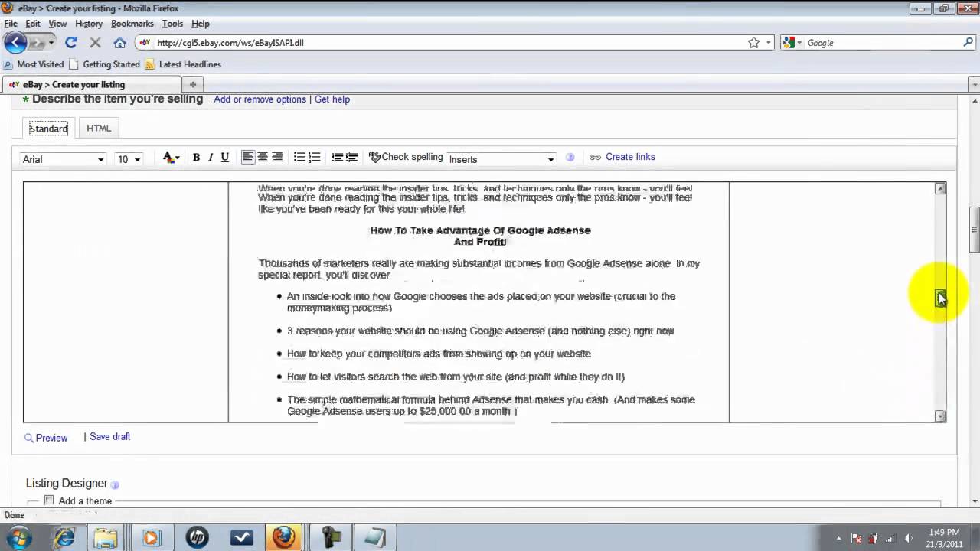
Task: Click the editor scrollbar down arrow
Action: pyautogui.click(x=940, y=416)
